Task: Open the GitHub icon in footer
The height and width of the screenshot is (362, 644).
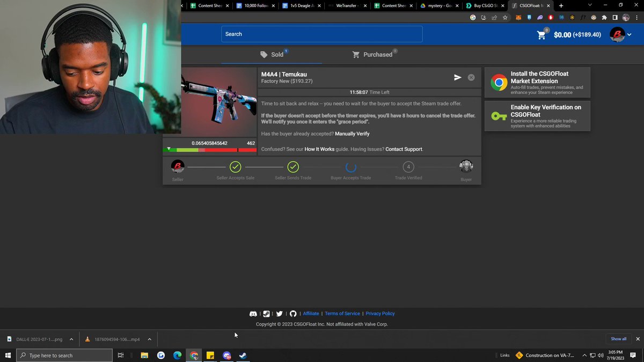Action: coord(293,314)
